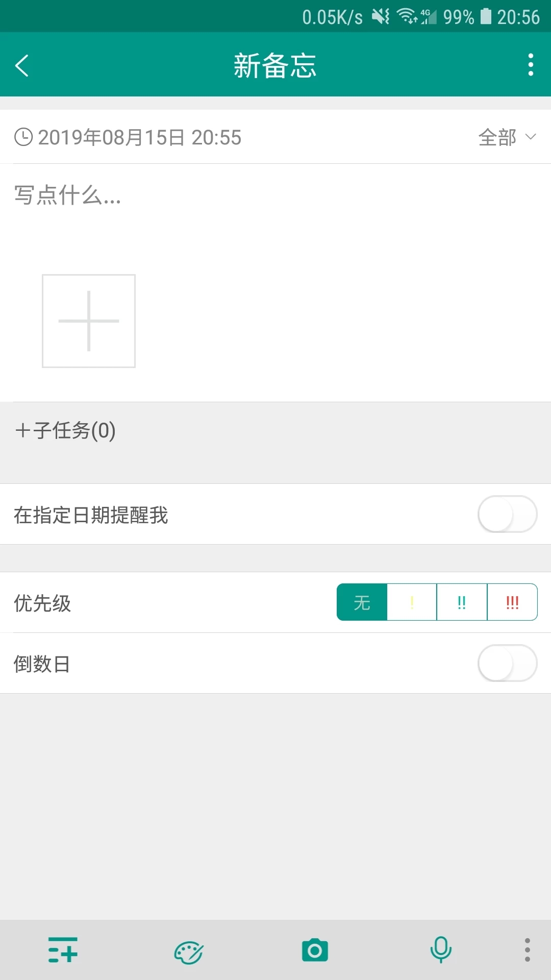Choose the 无 priority option
This screenshot has width=551, height=980.
[362, 602]
